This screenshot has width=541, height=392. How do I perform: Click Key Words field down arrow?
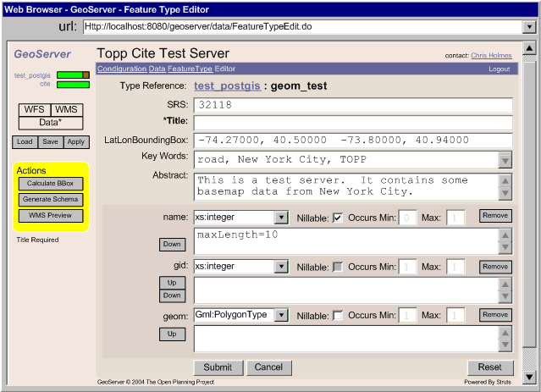[x=505, y=161]
